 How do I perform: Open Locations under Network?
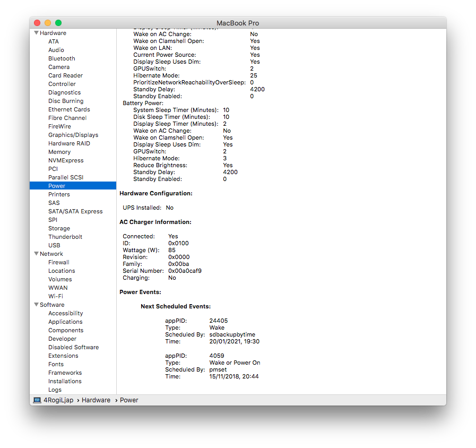click(62, 271)
